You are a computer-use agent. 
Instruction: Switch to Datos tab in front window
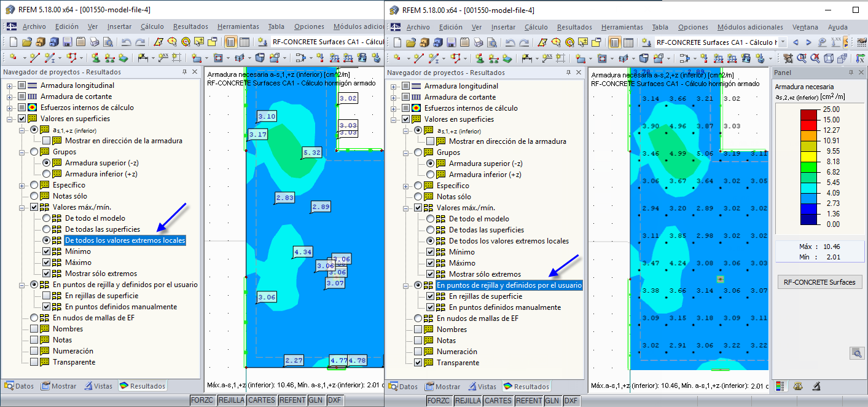[x=403, y=387]
